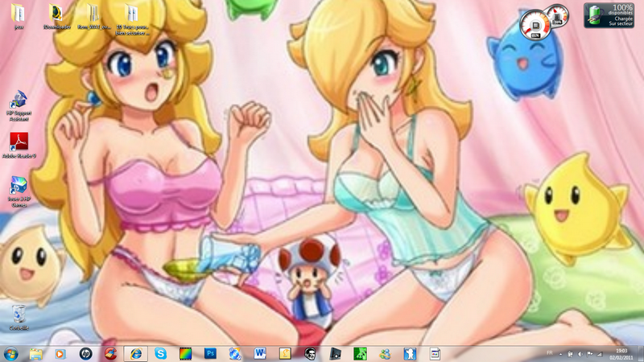The image size is (644, 362).
Task: Click the FR language indicator in tray
Action: click(550, 353)
